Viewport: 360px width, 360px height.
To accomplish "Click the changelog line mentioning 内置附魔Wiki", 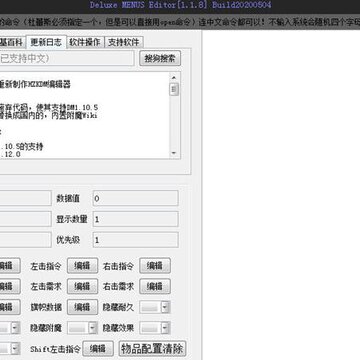I will [x=49, y=115].
